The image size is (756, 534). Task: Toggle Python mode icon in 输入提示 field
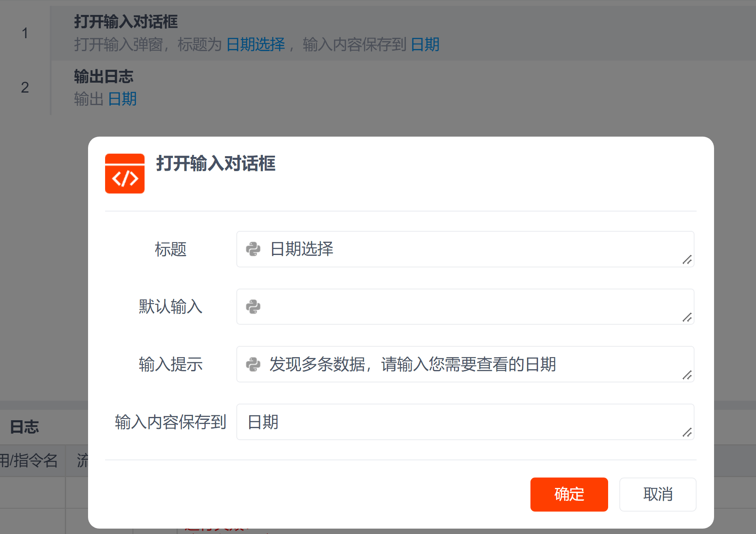coord(253,365)
